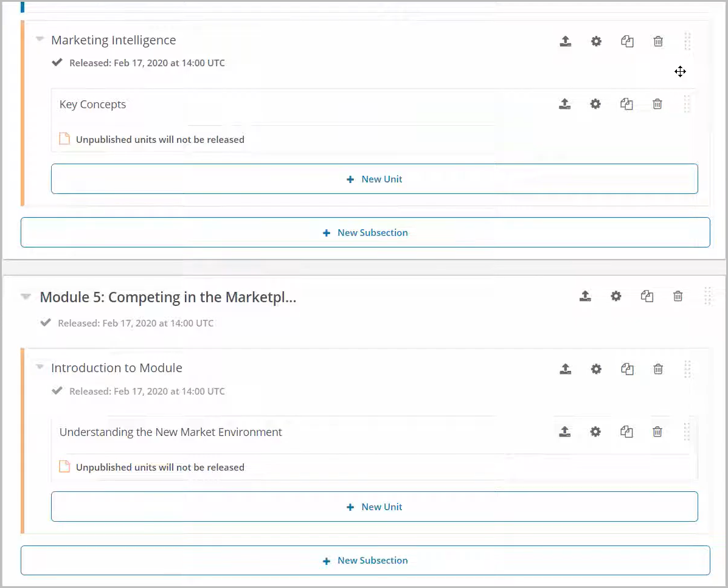Publish the Key Concepts unit

[x=564, y=104]
